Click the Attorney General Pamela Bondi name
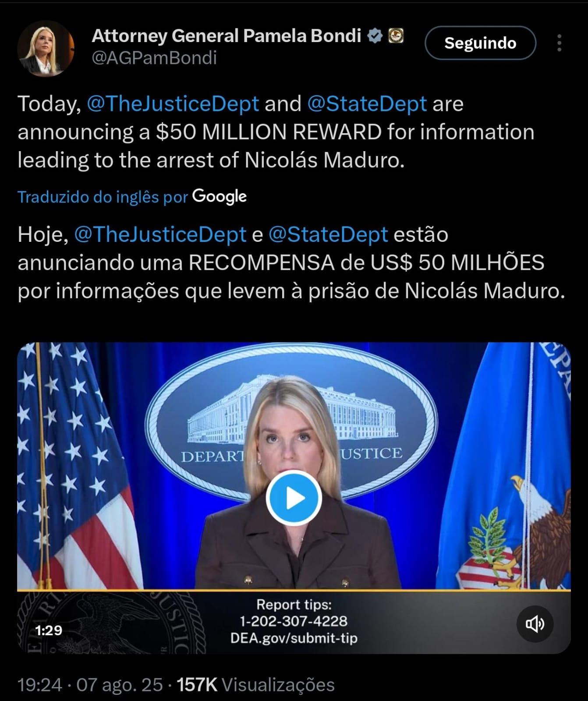This screenshot has height=701, width=588. coord(227,36)
